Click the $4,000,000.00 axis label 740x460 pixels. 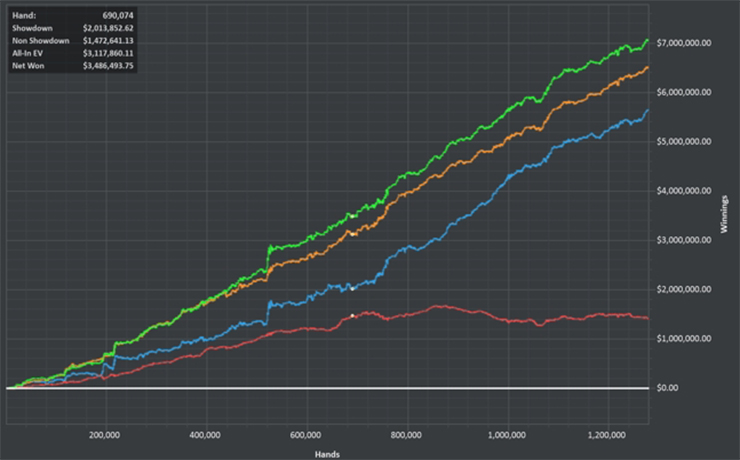684,191
